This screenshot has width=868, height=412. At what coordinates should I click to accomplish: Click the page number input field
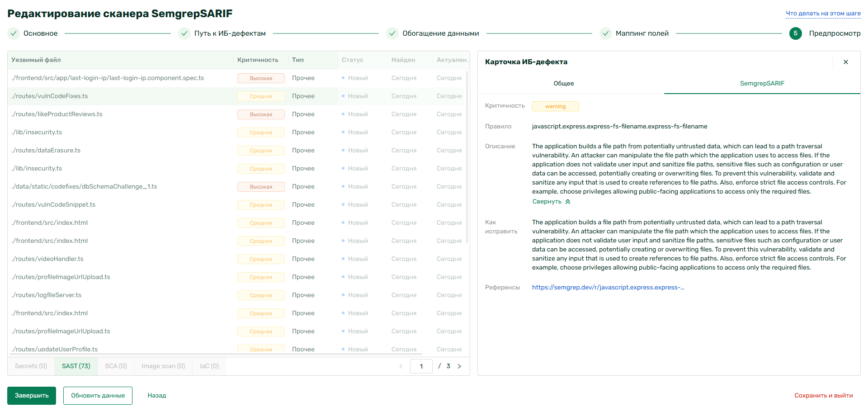(421, 366)
